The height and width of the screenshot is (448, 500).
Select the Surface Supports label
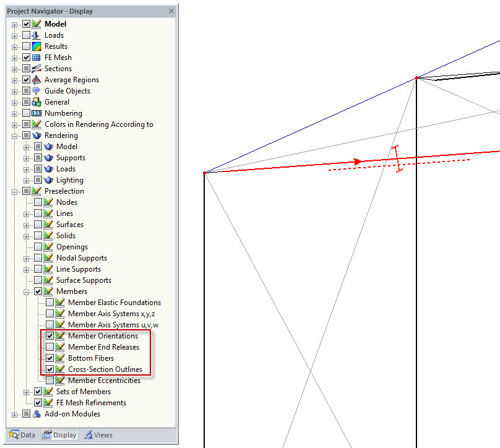(84, 280)
